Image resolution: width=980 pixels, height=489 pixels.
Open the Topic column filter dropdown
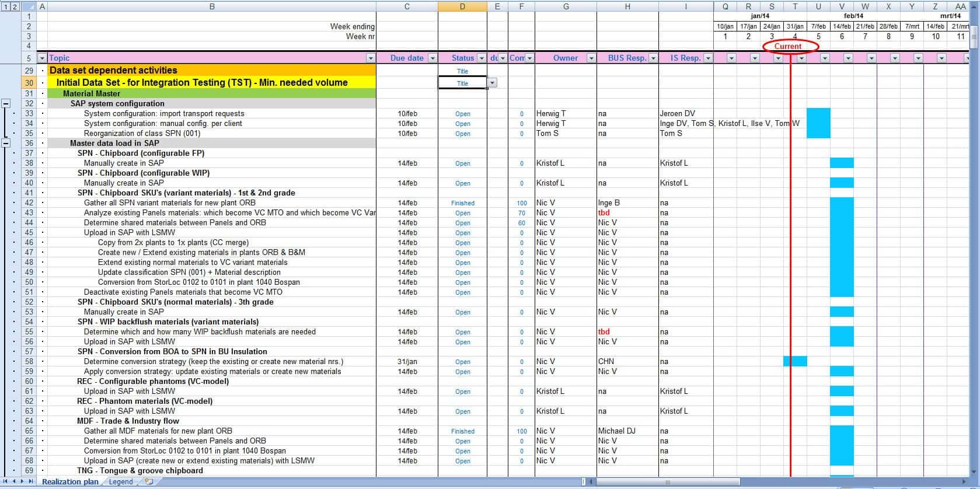tap(371, 58)
